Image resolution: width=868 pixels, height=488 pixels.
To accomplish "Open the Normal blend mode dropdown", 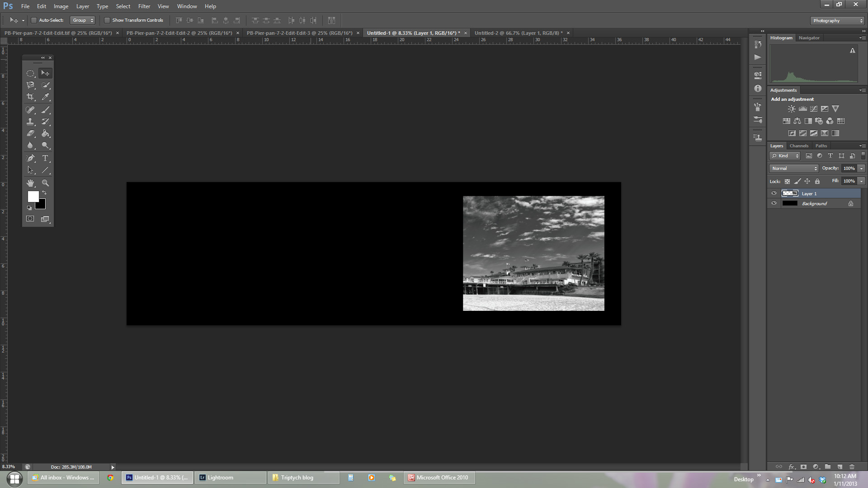I will (x=794, y=168).
